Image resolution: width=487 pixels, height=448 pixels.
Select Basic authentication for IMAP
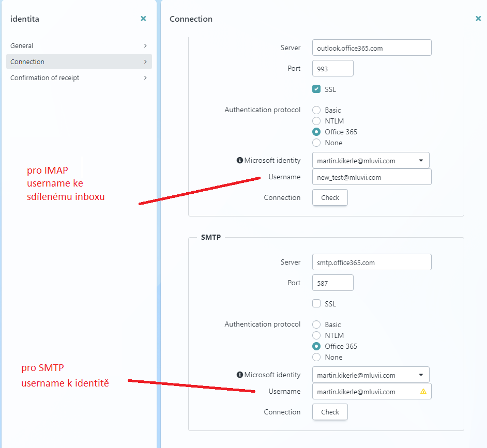point(316,110)
